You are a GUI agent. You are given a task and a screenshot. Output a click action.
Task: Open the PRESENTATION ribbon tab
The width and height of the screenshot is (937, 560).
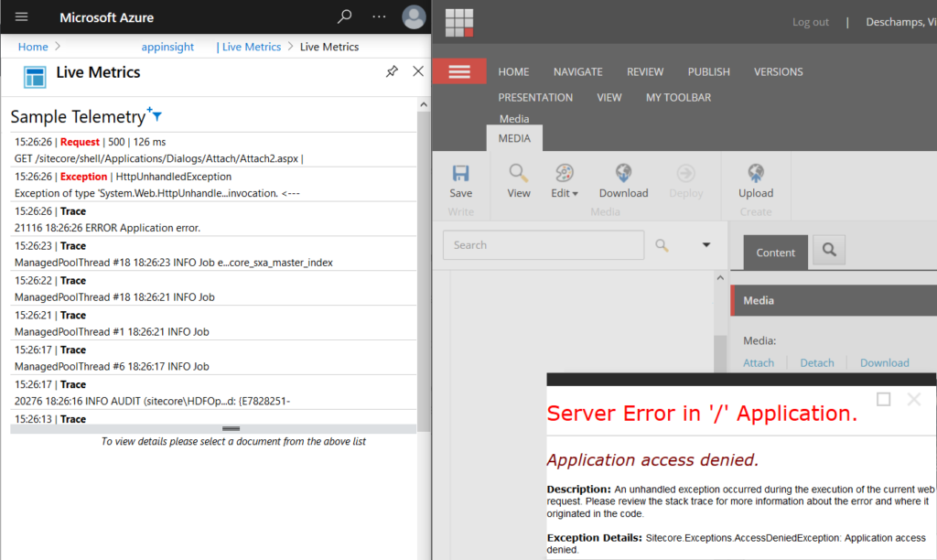point(535,97)
